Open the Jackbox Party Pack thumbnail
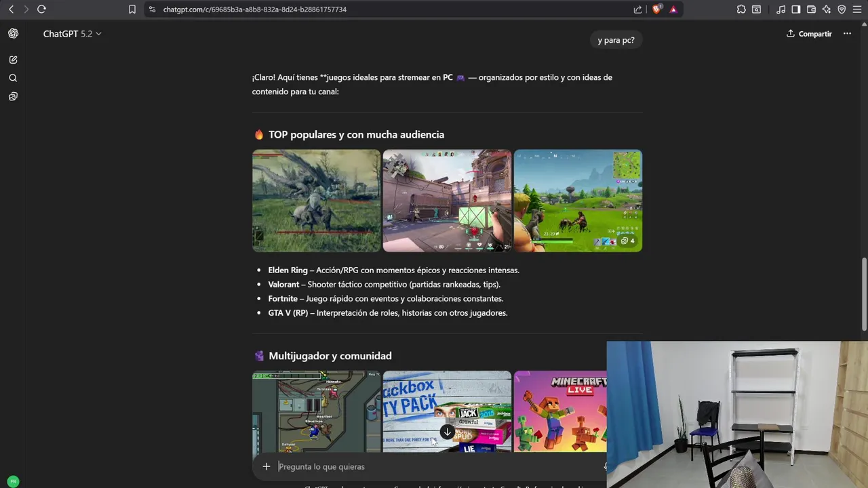This screenshot has height=488, width=868. click(447, 411)
